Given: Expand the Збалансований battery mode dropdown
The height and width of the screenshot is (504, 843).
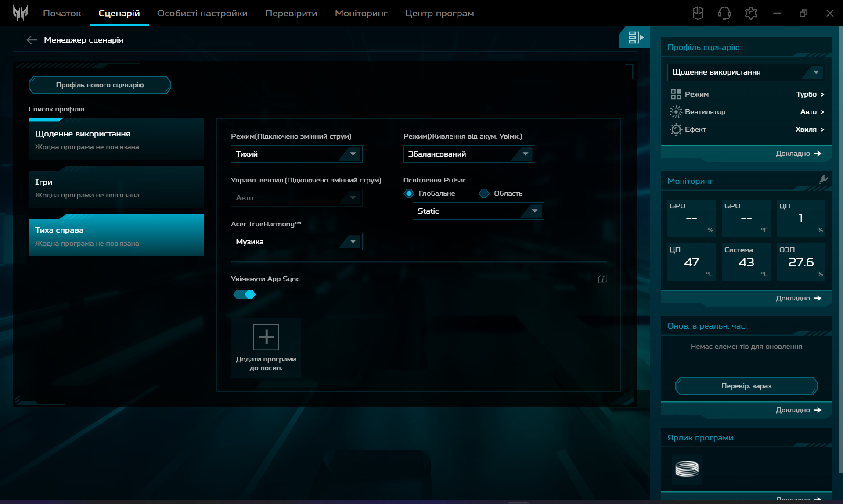Looking at the screenshot, I should pos(468,154).
